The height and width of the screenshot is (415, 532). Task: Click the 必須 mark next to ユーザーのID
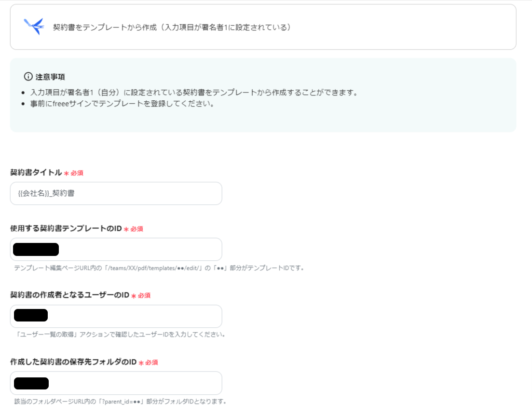141,295
